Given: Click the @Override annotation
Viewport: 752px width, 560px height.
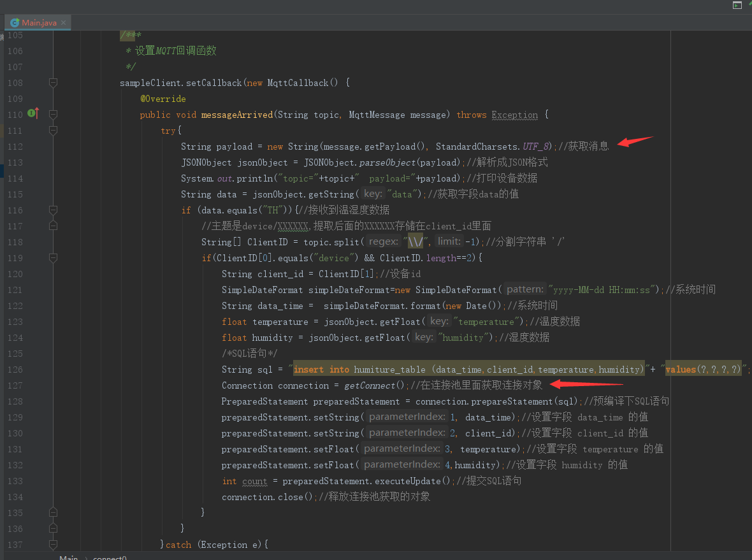Looking at the screenshot, I should click(x=163, y=99).
